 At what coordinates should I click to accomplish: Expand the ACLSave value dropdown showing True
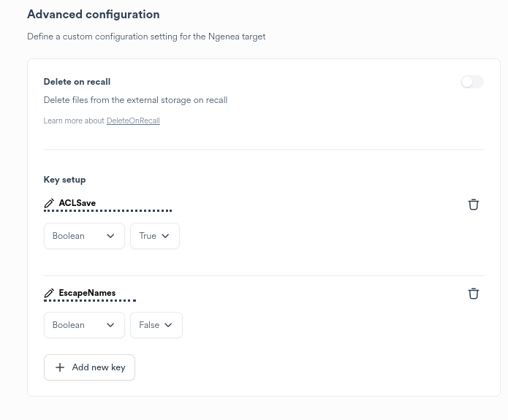[x=154, y=236]
